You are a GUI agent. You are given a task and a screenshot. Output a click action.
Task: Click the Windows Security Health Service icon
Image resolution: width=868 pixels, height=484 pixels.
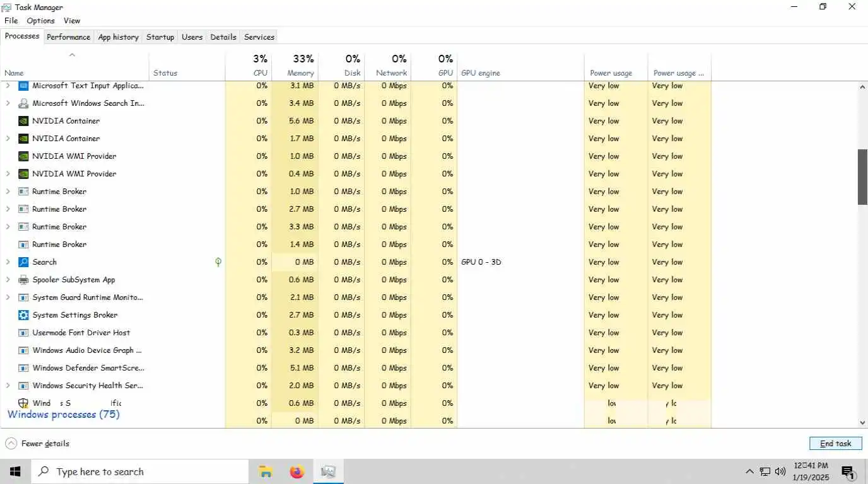(23, 386)
